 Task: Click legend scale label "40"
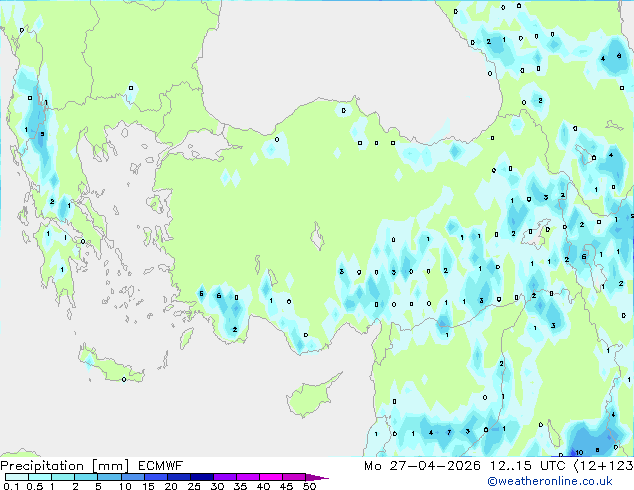(x=263, y=486)
